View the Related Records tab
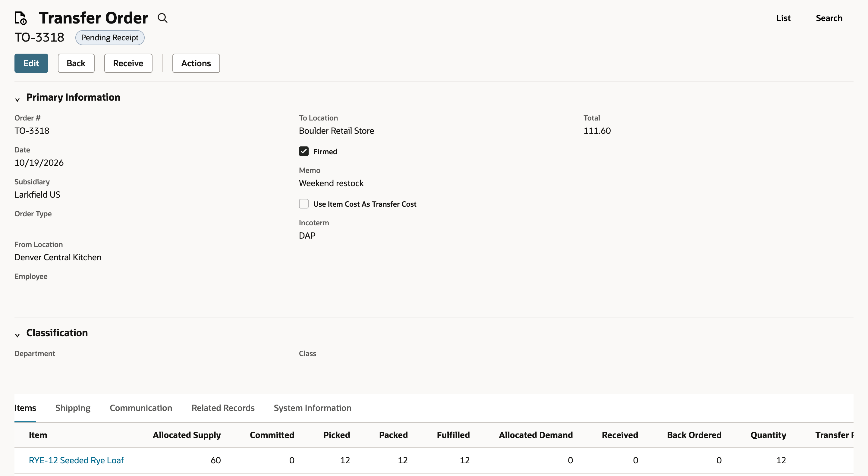The height and width of the screenshot is (476, 868). (223, 408)
